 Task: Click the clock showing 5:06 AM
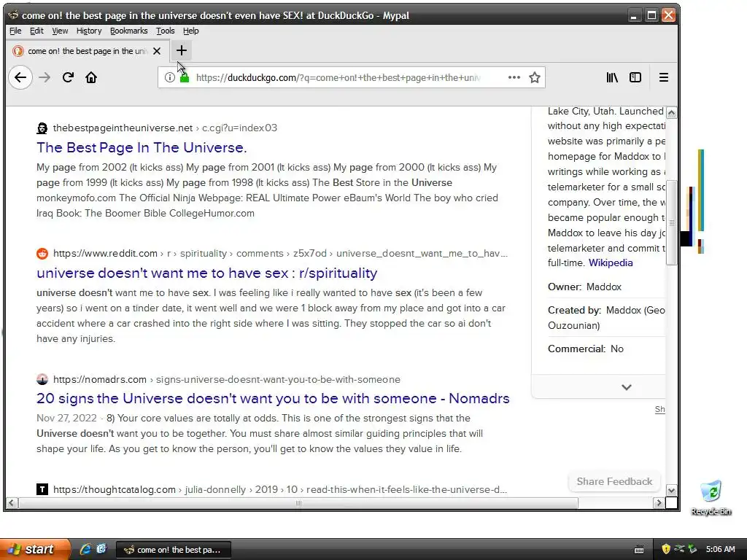(x=720, y=549)
